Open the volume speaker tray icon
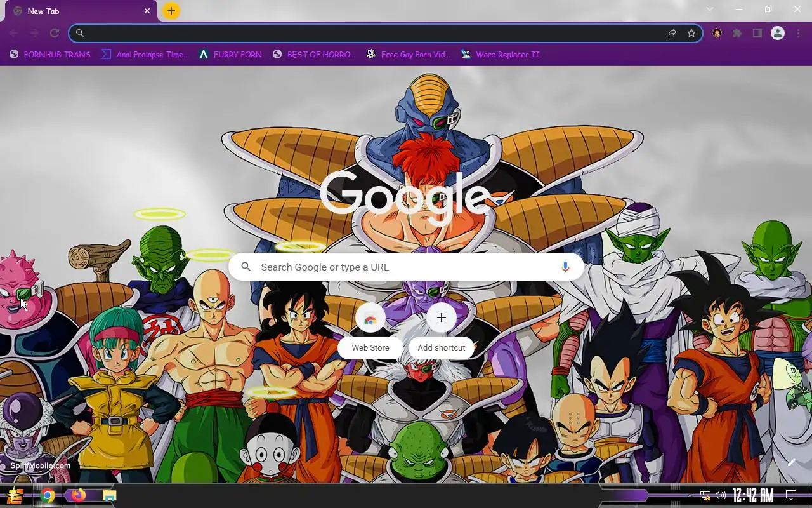Image resolution: width=812 pixels, height=508 pixels. click(721, 496)
